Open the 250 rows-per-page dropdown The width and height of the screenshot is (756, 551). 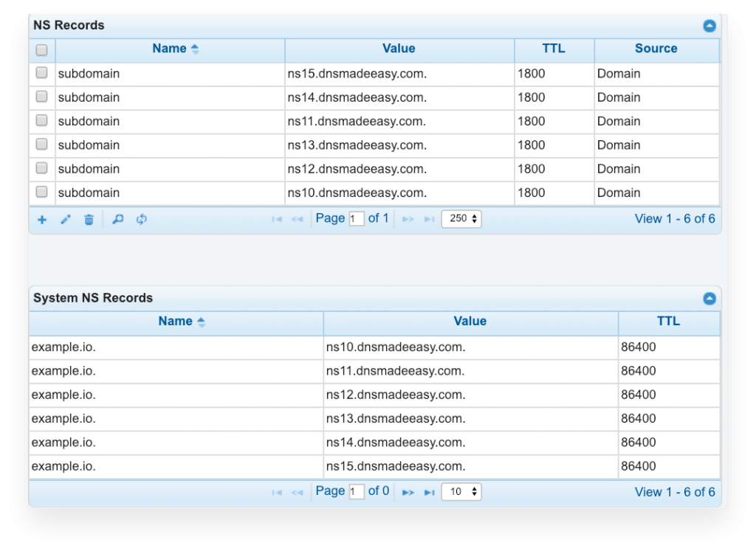click(461, 219)
